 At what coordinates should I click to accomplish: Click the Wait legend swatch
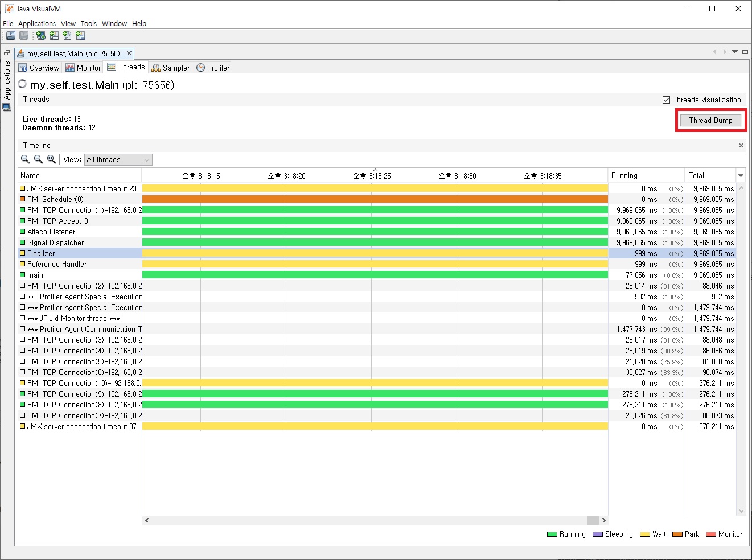pyautogui.click(x=645, y=534)
